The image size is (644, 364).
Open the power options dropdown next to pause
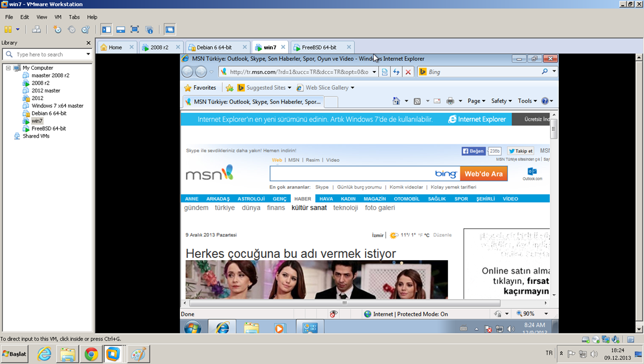pyautogui.click(x=18, y=30)
